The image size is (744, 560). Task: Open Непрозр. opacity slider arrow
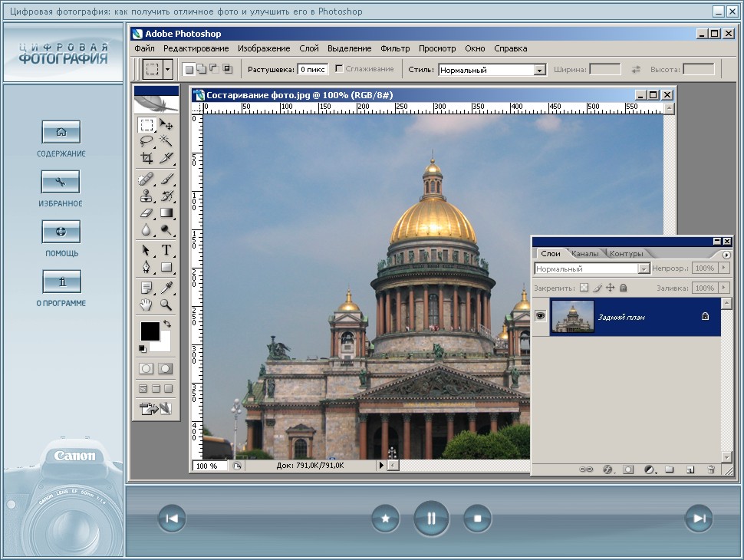click(723, 268)
